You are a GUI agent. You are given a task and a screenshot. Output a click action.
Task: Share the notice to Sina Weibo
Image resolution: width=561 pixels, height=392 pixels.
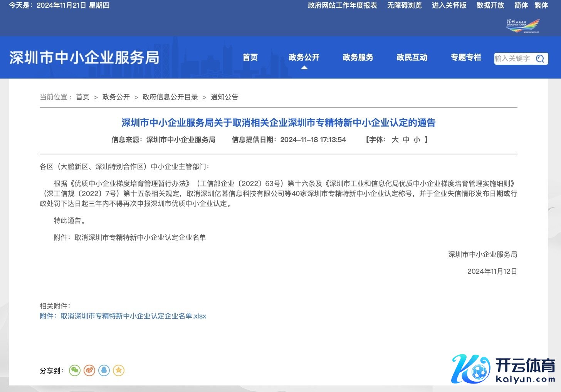point(89,370)
